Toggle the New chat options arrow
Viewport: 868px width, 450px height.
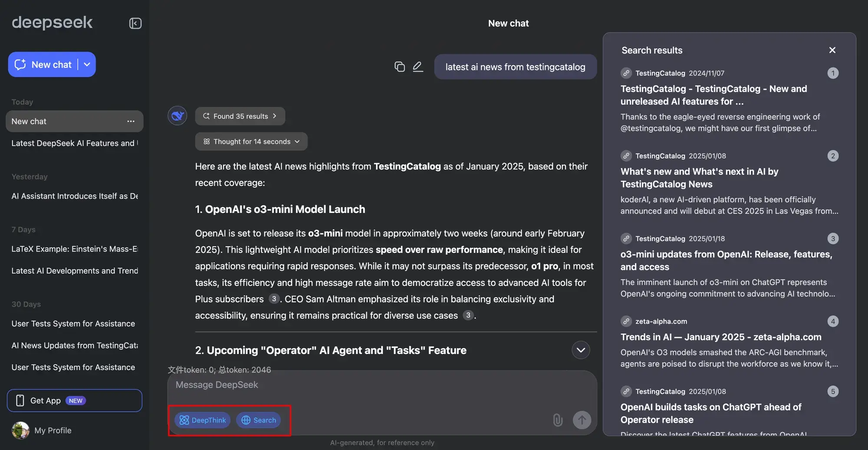(87, 64)
